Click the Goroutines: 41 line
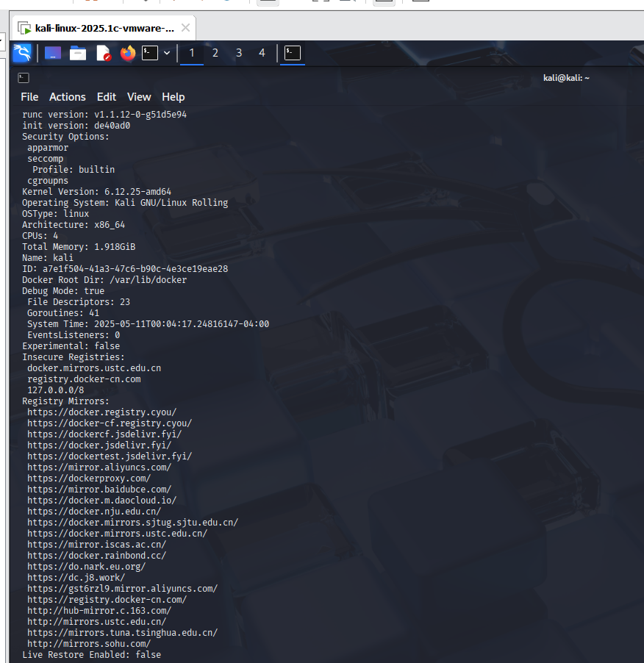 63,313
